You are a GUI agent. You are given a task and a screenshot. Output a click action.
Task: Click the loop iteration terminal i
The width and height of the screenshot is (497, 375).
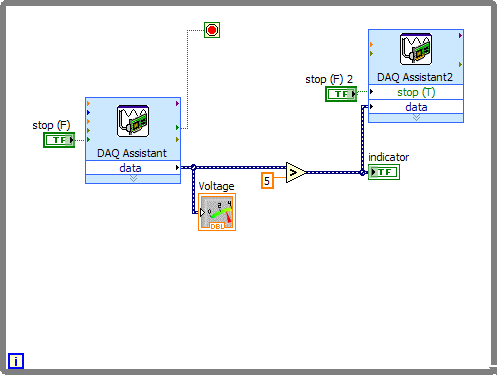coord(16,361)
